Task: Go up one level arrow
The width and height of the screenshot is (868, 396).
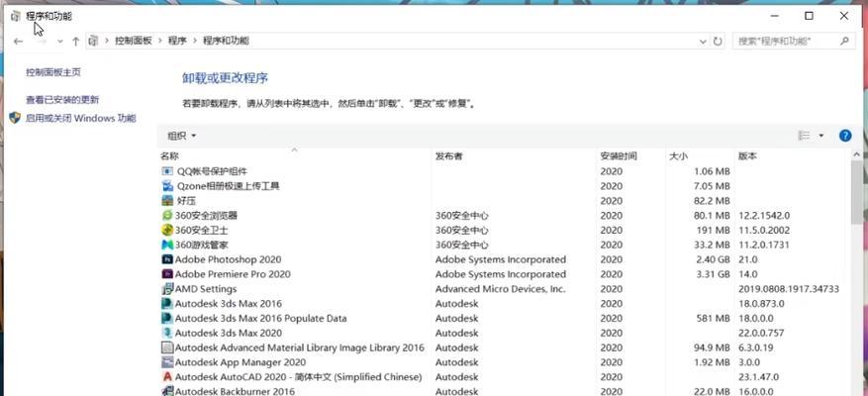Action: pyautogui.click(x=76, y=41)
